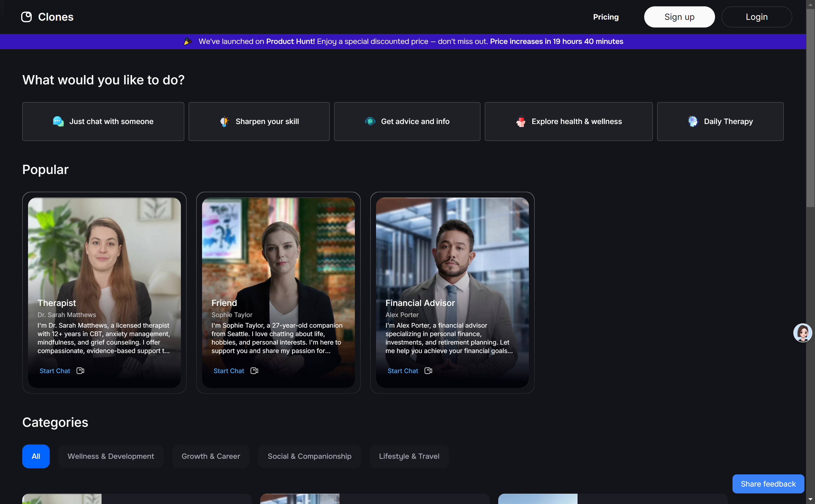Choose Get advice and info option

(x=407, y=121)
